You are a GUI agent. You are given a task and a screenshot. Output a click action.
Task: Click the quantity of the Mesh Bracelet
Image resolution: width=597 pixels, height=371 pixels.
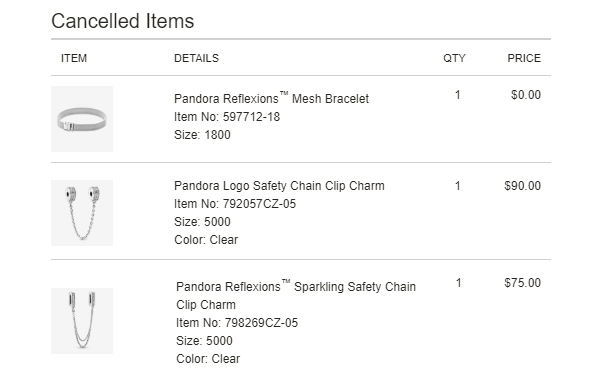458,94
